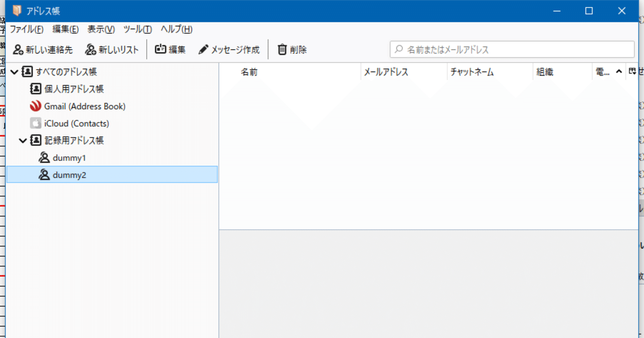Collapse the すべてのアドレス帳 tree node

pyautogui.click(x=14, y=73)
